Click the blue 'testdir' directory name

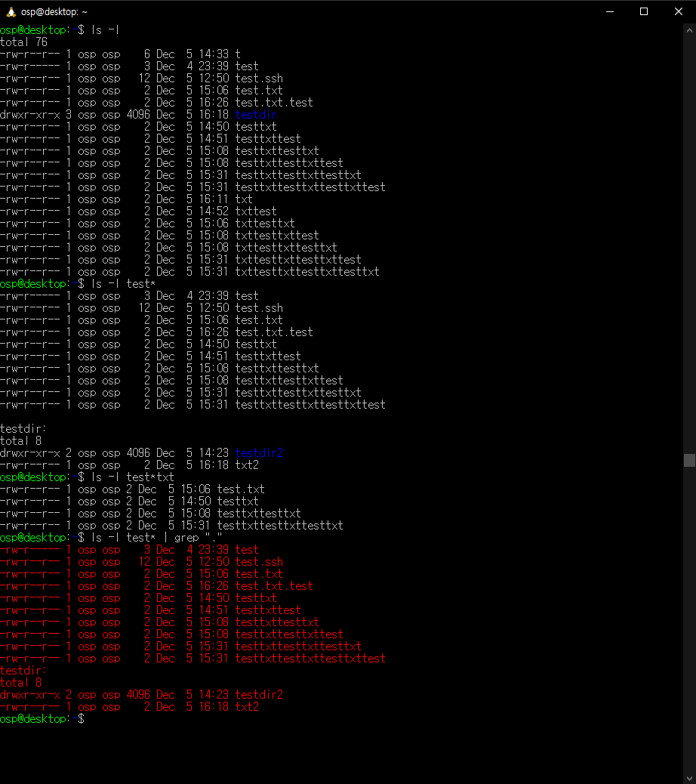pyautogui.click(x=256, y=115)
